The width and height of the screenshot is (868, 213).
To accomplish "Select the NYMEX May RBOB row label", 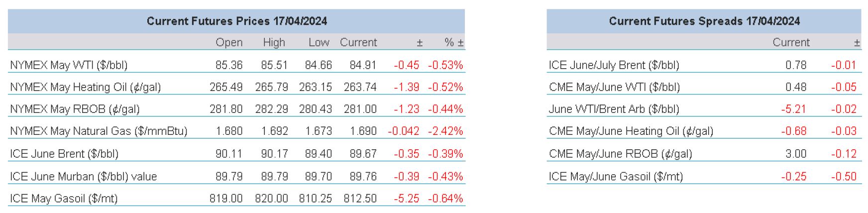I will (75, 109).
